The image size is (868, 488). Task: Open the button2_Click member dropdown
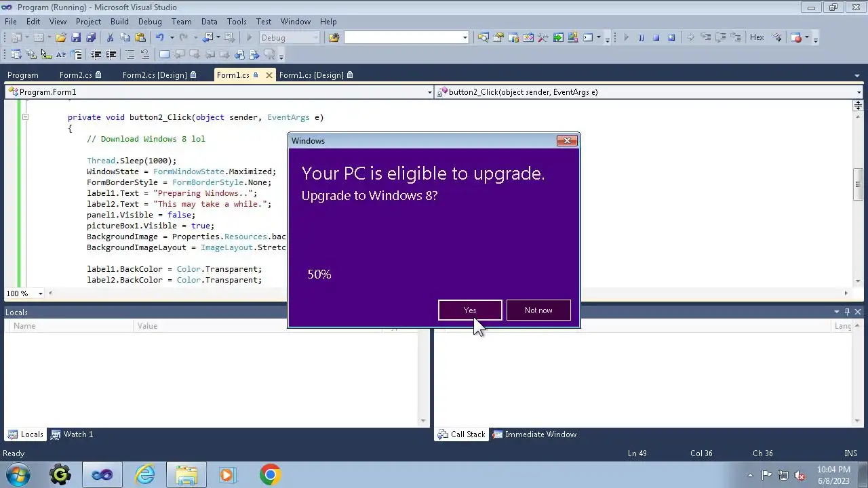pyautogui.click(x=859, y=92)
